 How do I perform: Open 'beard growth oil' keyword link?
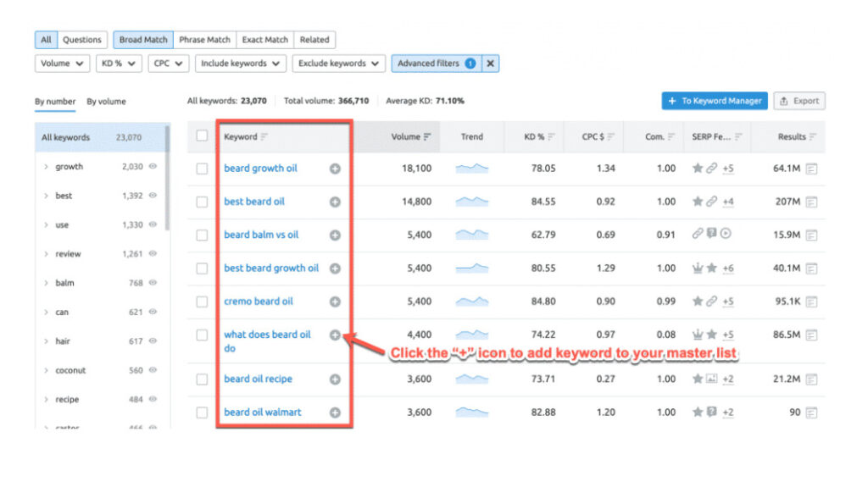click(261, 169)
